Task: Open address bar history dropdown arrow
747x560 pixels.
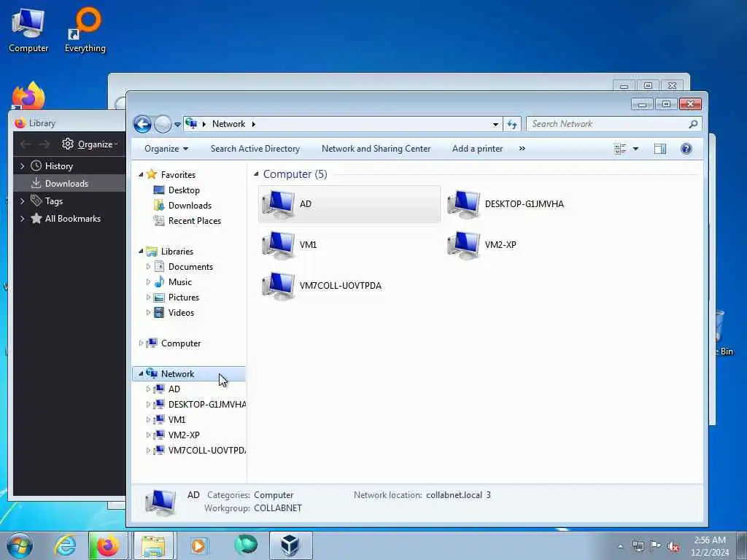Action: (495, 124)
